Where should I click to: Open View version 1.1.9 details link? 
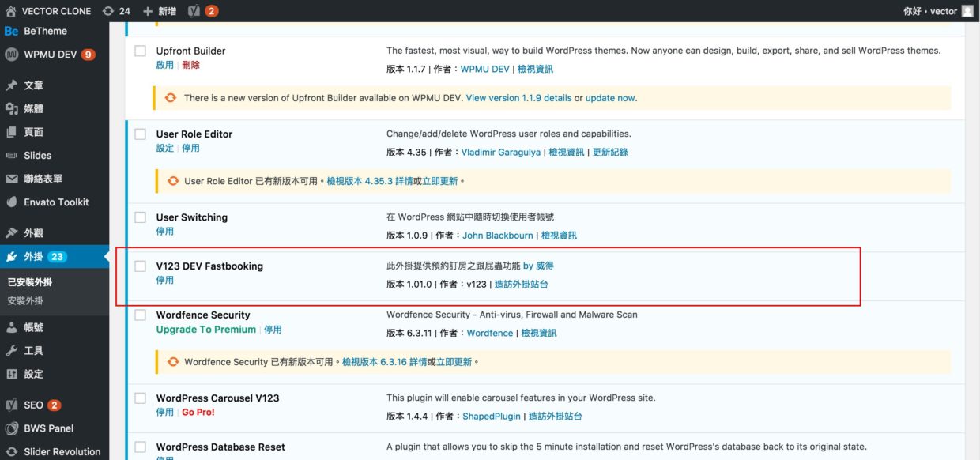(x=518, y=98)
